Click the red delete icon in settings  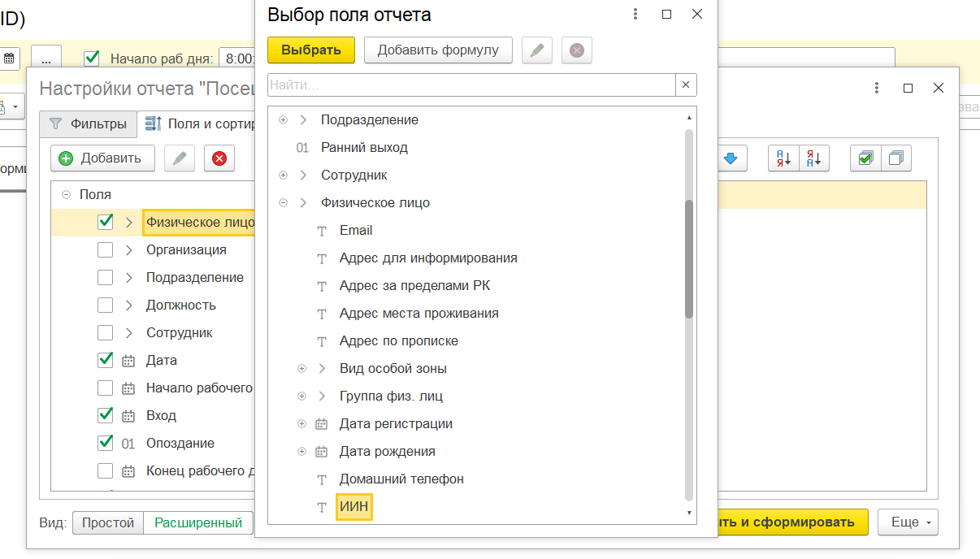[219, 158]
